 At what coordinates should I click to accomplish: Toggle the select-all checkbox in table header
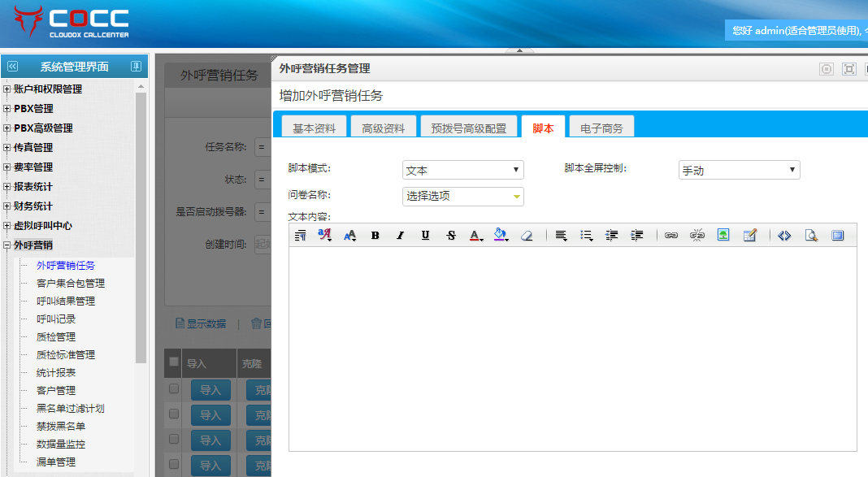point(173,362)
